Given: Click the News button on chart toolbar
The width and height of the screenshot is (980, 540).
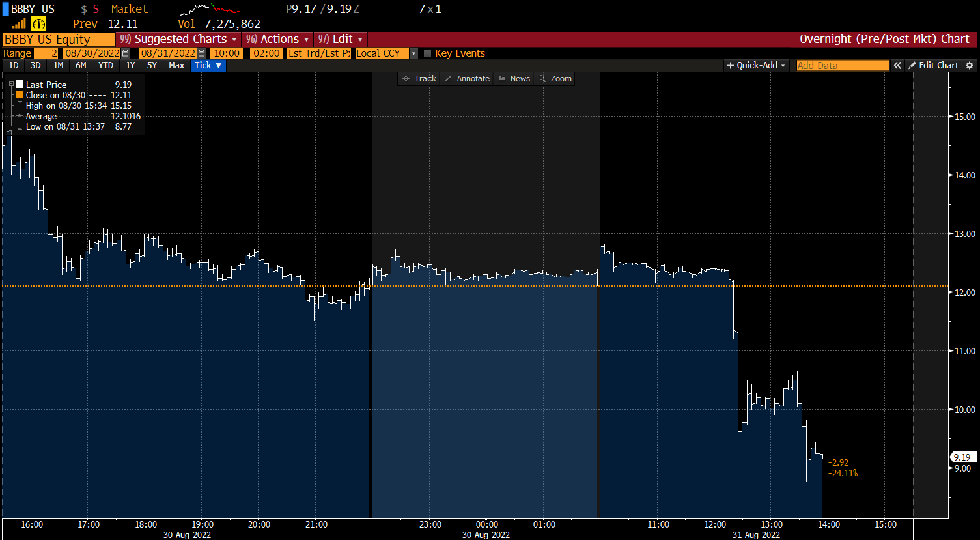Looking at the screenshot, I should [x=514, y=78].
